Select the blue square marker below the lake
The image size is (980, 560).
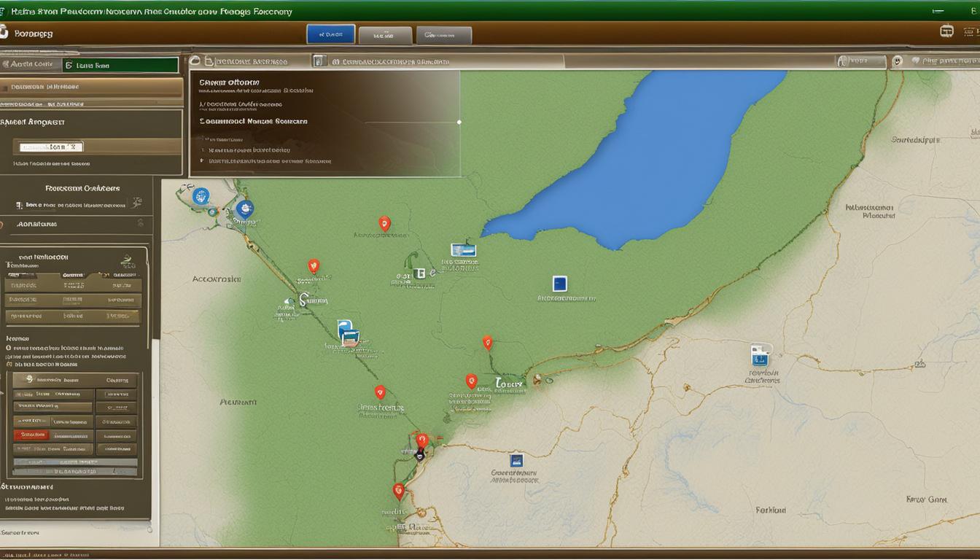559,284
